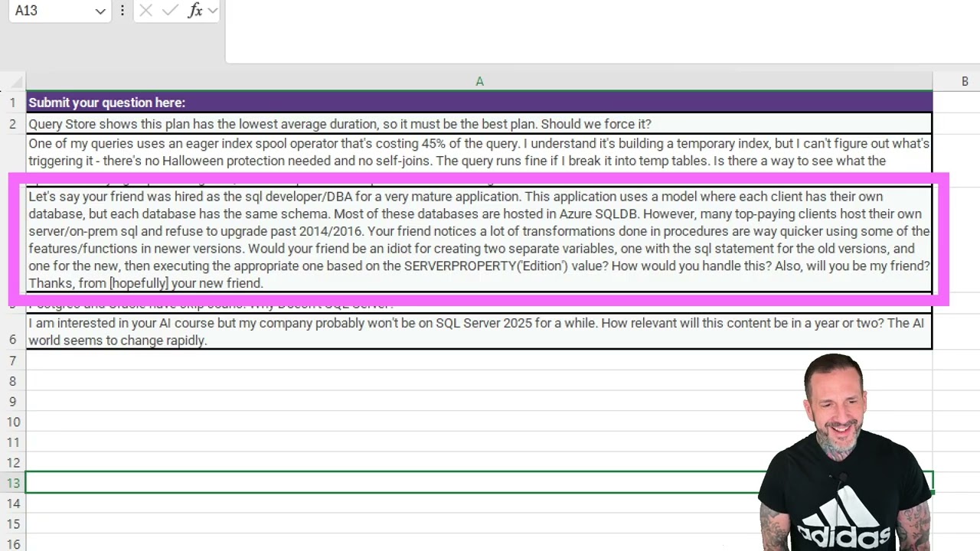Select row 9 header
The image size is (980, 551).
coord(12,401)
